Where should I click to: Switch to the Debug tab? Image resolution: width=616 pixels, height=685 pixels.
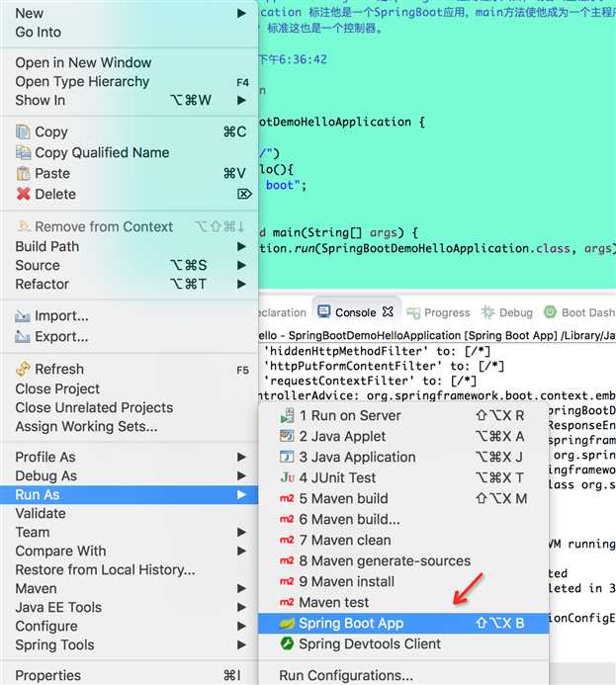click(x=507, y=312)
